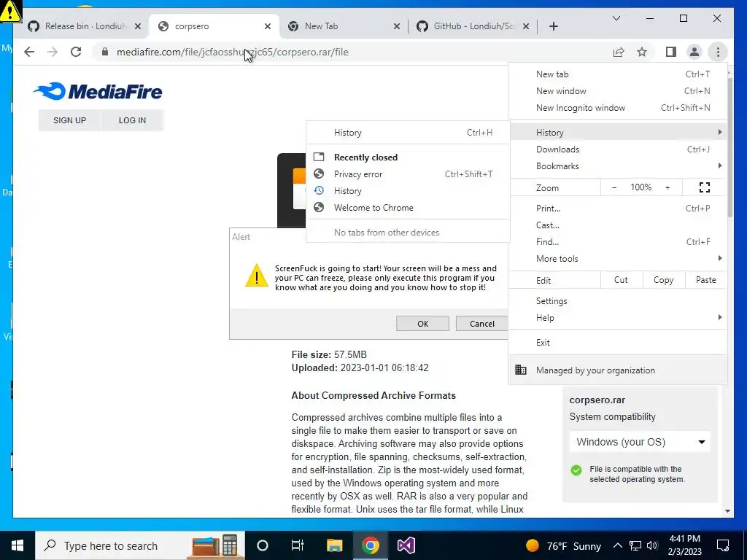Open the notification center icon
The image size is (747, 560).
723,545
